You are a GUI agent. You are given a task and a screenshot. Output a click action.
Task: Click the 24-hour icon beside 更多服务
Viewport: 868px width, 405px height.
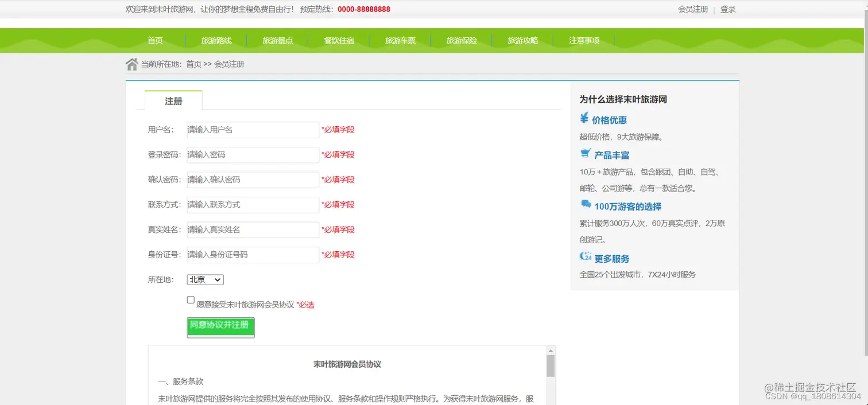point(586,256)
